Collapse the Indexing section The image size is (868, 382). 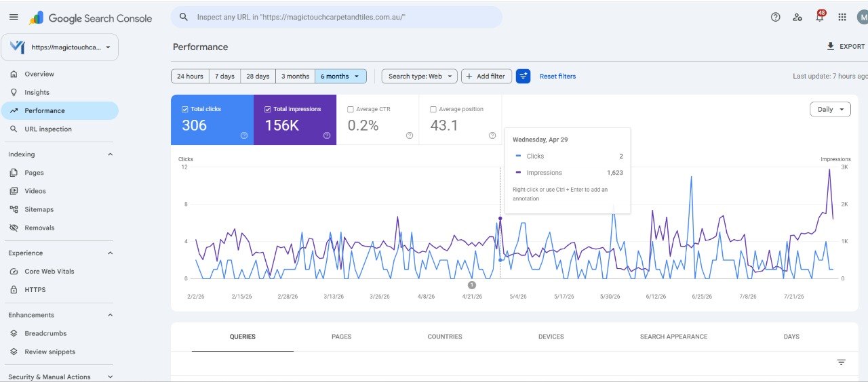point(111,154)
